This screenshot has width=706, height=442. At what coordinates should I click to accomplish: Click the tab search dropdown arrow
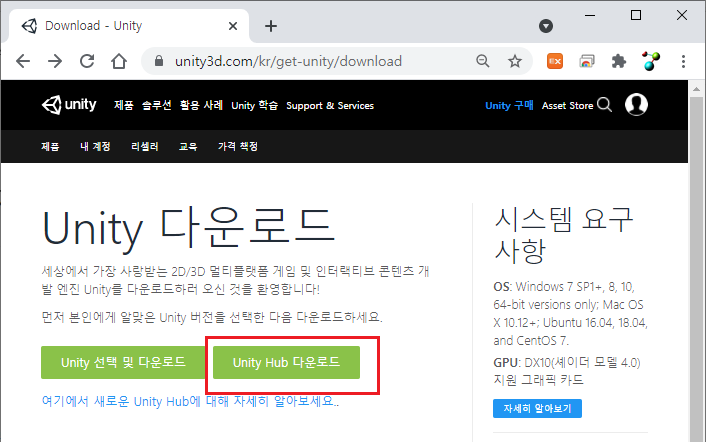[x=546, y=26]
